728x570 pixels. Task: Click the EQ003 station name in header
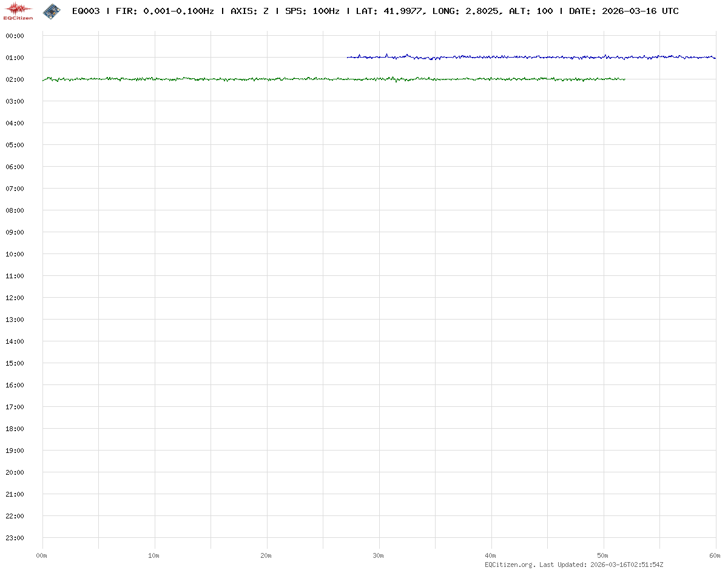click(86, 12)
